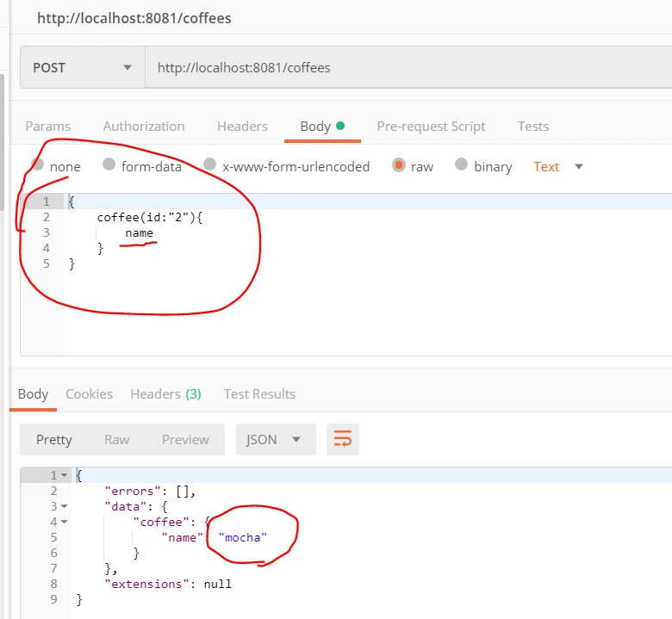Select the binary body radio button
The image size is (672, 619).
[461, 164]
